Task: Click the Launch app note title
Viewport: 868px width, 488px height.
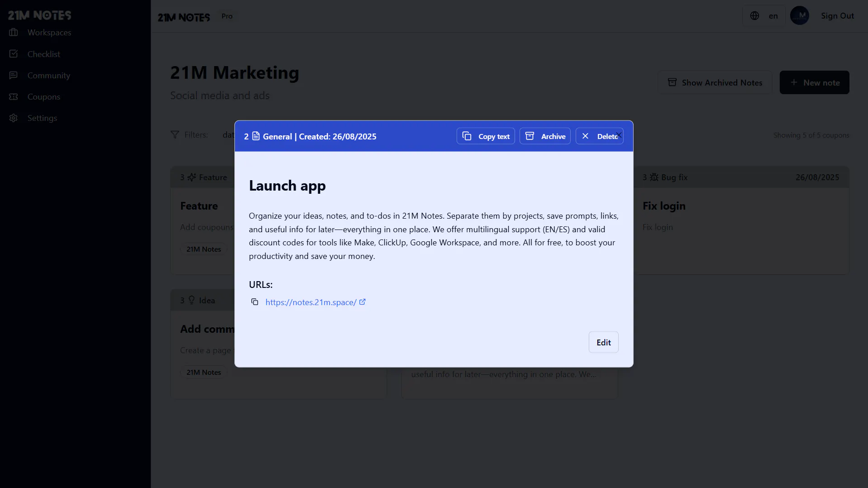Action: tap(287, 186)
